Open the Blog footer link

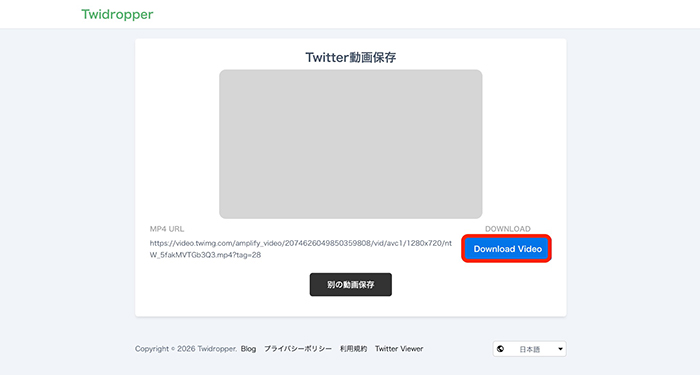click(248, 349)
